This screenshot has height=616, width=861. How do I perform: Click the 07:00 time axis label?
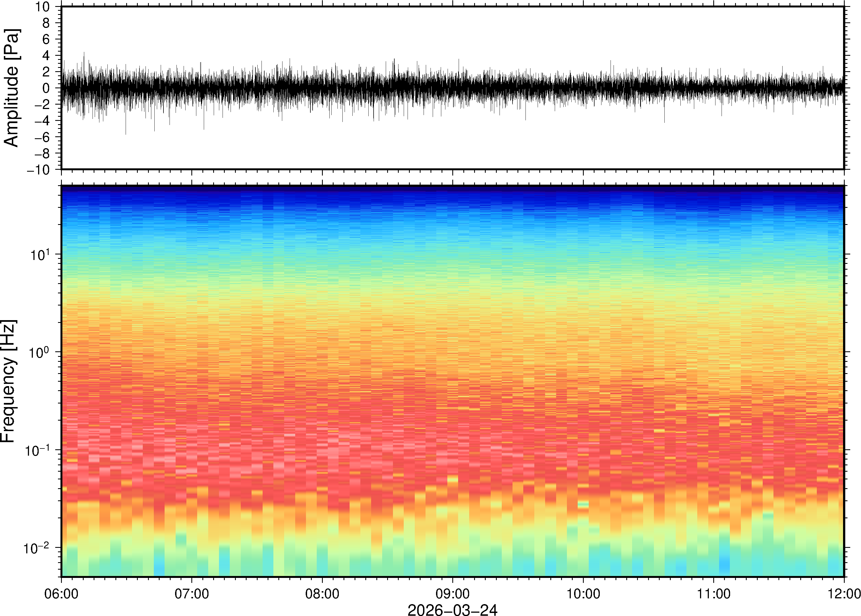[x=192, y=594]
